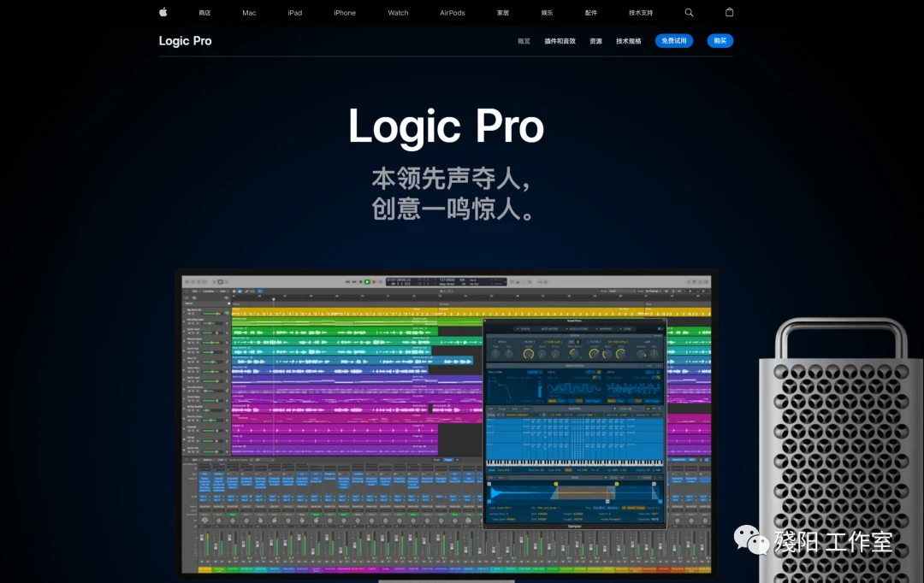Switch to the 技术规格 tab

point(628,41)
